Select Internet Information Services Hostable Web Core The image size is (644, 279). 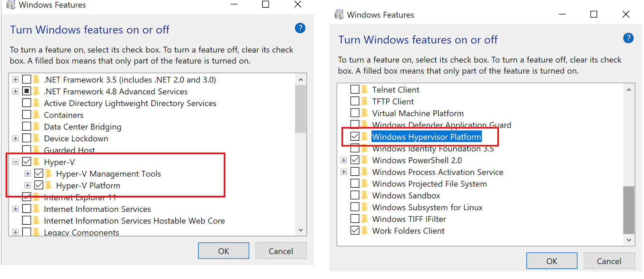(x=134, y=221)
